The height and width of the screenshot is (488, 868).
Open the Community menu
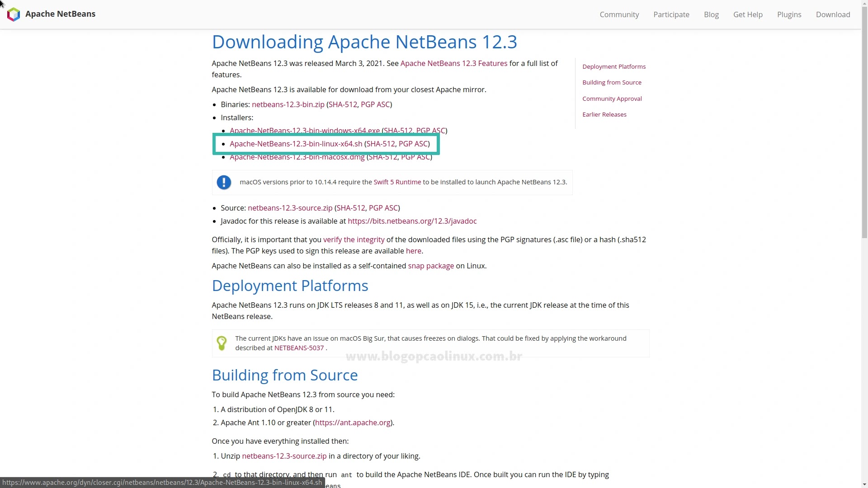click(x=619, y=14)
